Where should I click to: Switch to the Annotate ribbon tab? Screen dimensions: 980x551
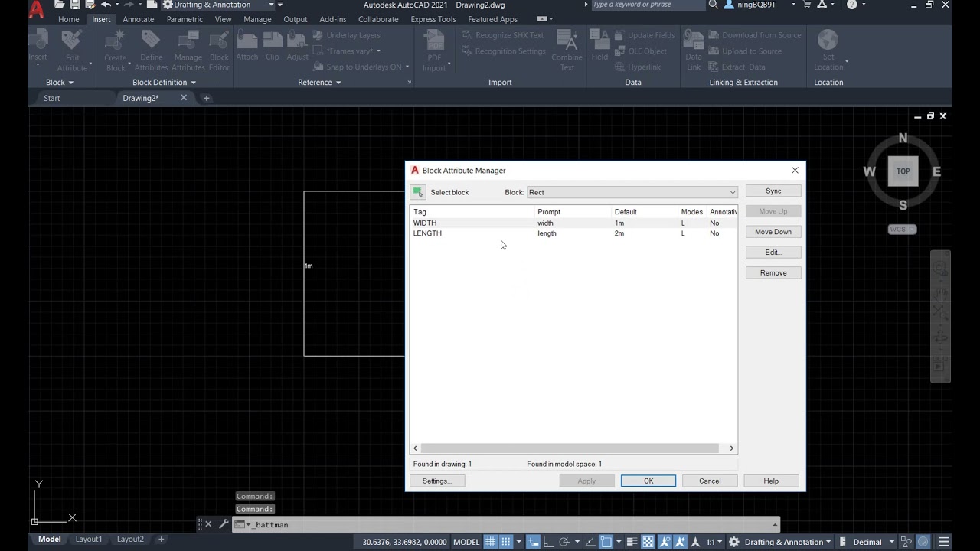138,19
